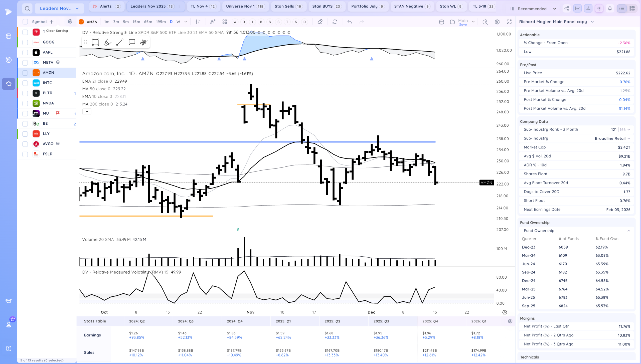Select the 65m timeframe button
This screenshot has height=364, width=641.
click(148, 22)
